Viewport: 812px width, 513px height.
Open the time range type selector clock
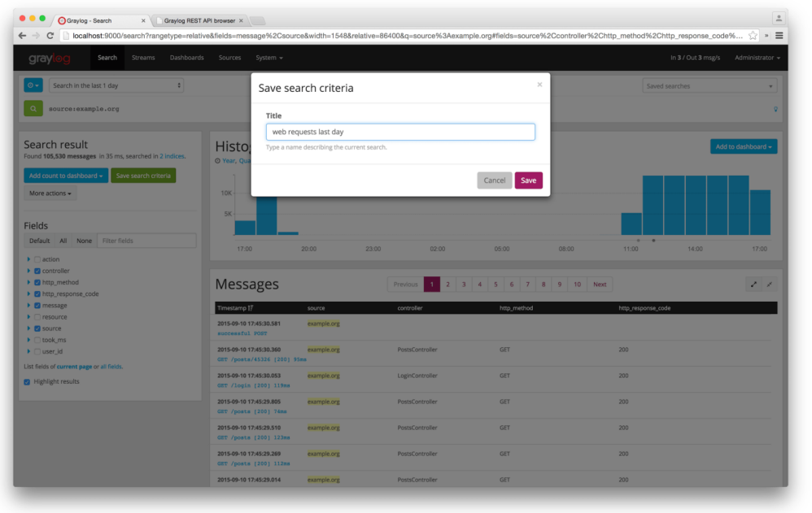(x=33, y=85)
